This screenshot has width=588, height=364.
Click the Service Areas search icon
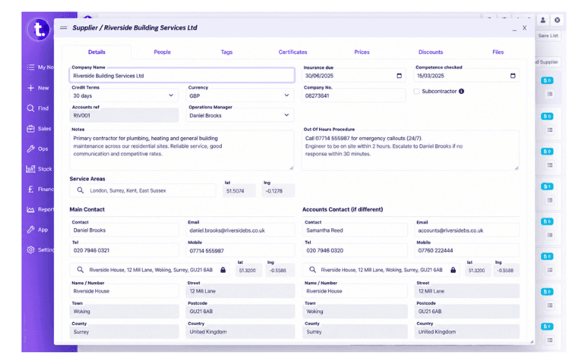(x=80, y=190)
